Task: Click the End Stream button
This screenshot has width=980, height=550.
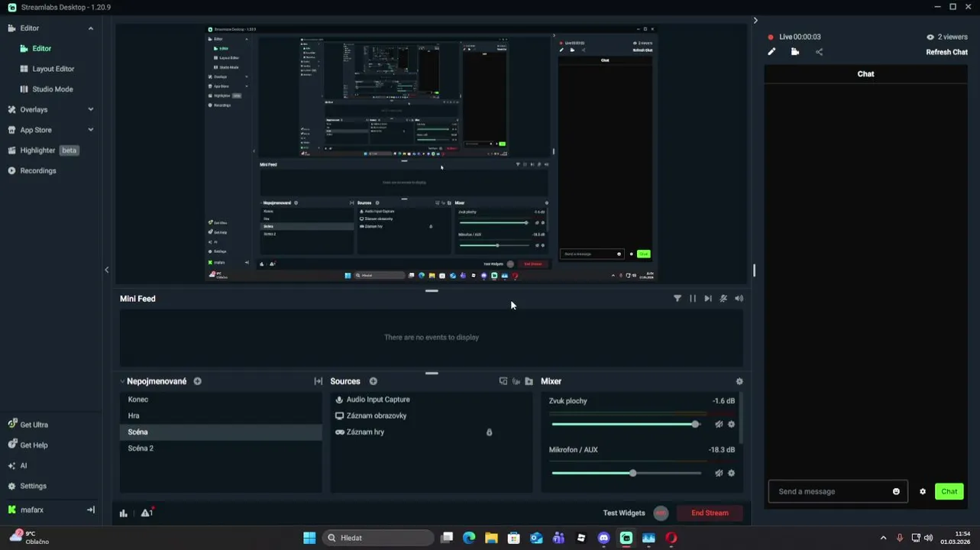Action: click(x=710, y=513)
